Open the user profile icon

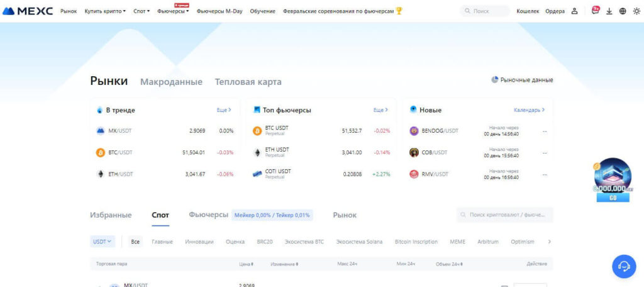[x=574, y=11]
